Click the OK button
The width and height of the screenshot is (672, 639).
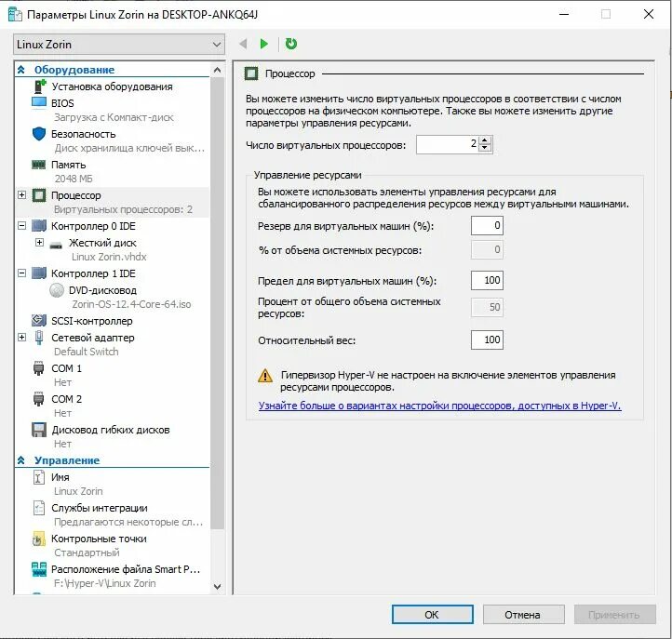click(x=433, y=615)
